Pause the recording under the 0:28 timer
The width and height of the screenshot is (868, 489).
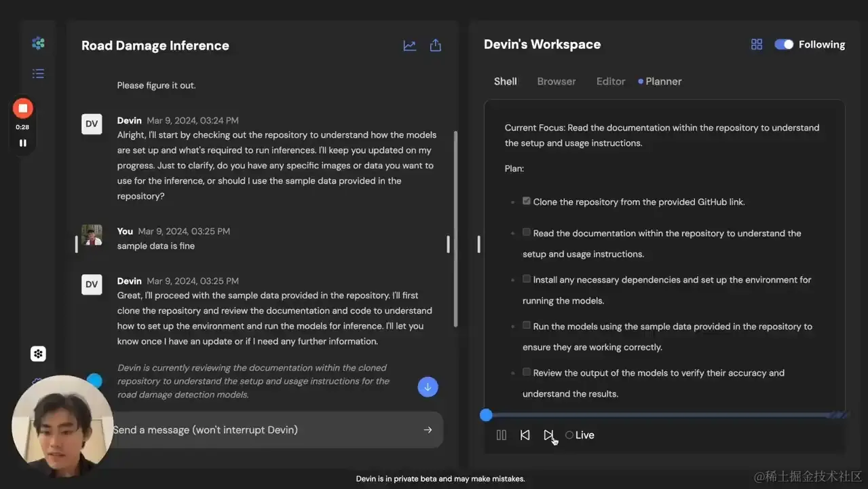point(23,143)
